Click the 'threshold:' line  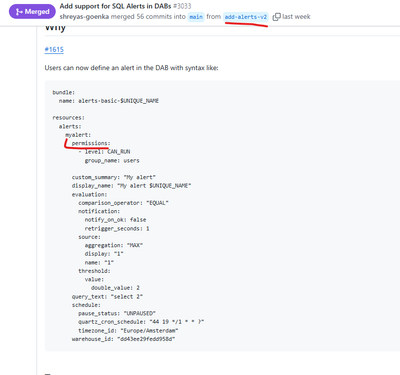[x=94, y=271]
